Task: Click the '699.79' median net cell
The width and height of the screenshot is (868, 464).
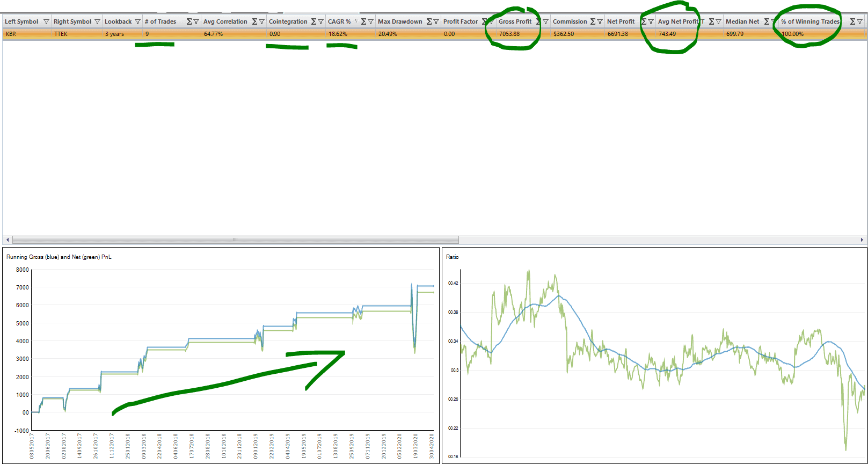Action: tap(751, 34)
